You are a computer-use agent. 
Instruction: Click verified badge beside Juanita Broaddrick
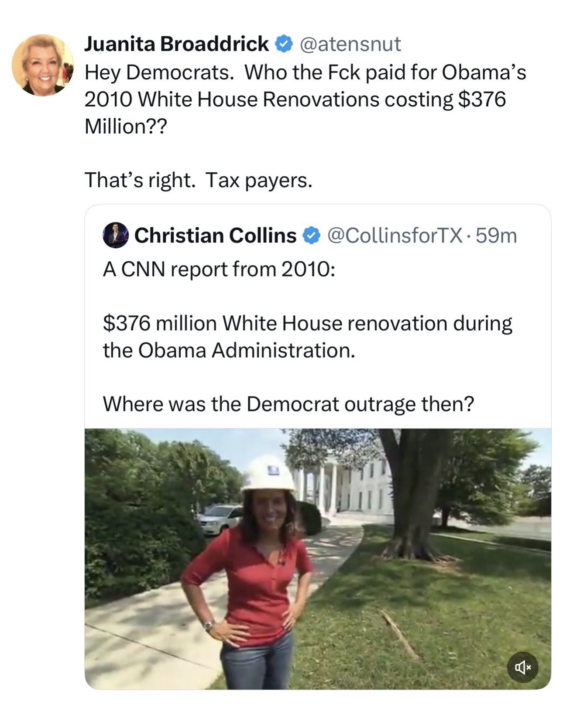pos(284,44)
